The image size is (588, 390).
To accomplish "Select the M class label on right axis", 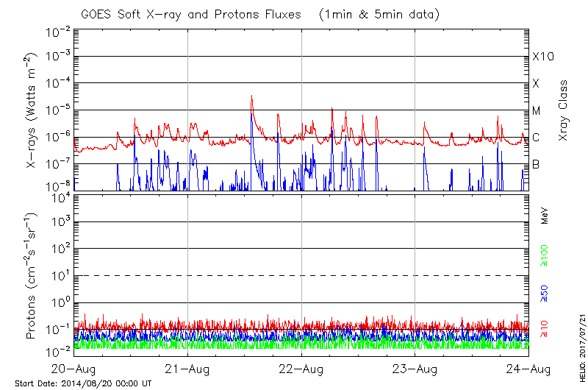I will [x=537, y=111].
